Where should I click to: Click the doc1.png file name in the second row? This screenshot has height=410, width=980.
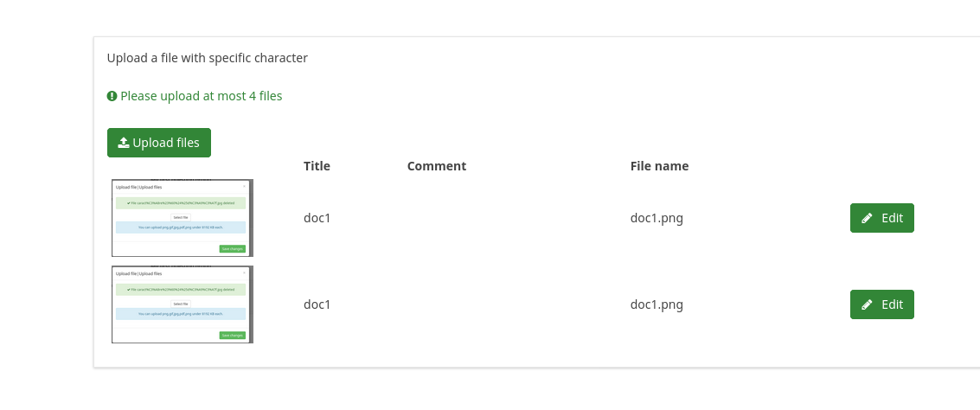[657, 304]
